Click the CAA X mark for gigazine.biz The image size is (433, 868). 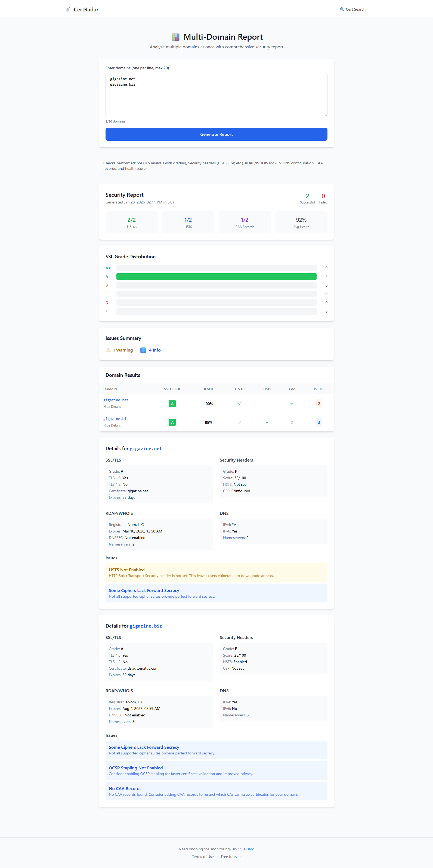click(x=292, y=422)
